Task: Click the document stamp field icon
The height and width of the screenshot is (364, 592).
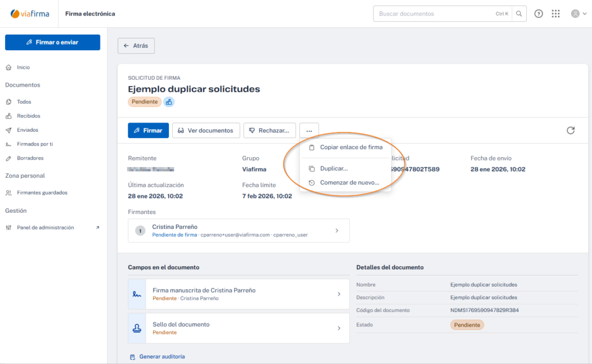Action: tap(137, 328)
